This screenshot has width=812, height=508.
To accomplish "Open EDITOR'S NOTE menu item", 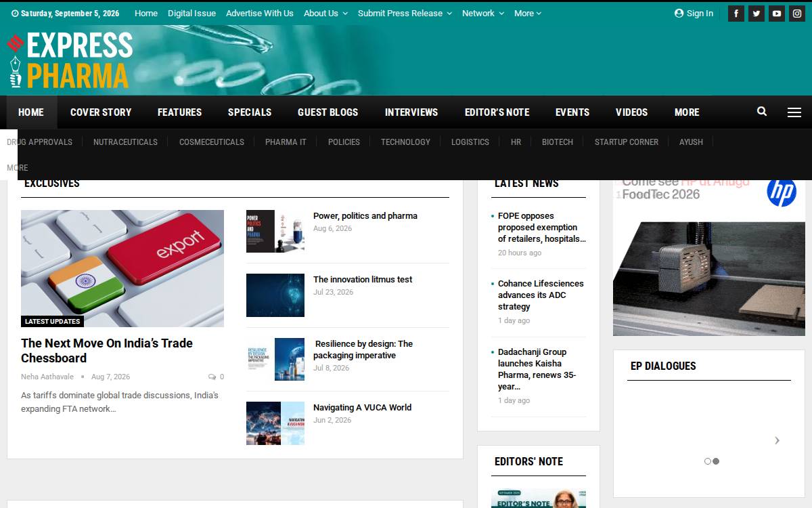I will click(x=497, y=112).
